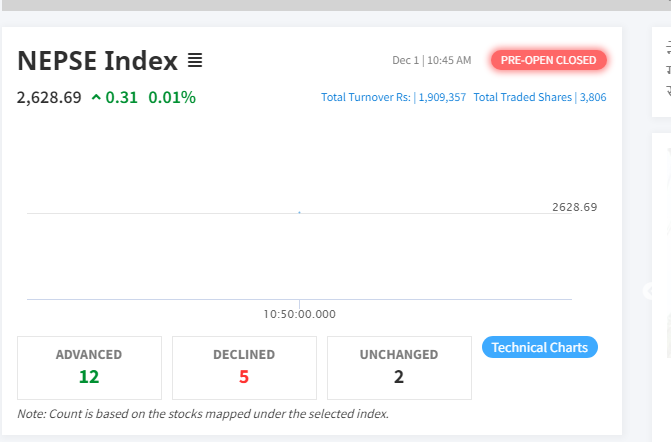
Task: Click the advanced count number 12
Action: (89, 377)
